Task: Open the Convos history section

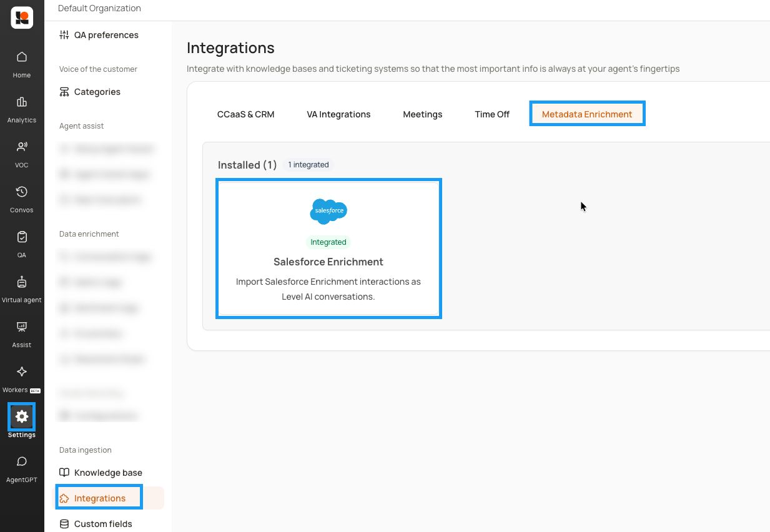Action: coord(22,199)
